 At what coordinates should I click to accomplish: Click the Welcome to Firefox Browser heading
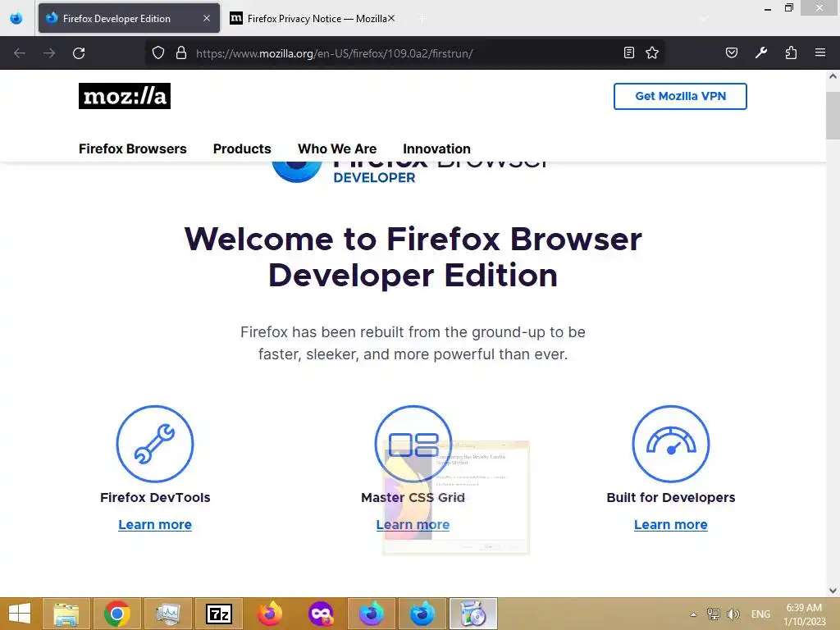(x=413, y=257)
